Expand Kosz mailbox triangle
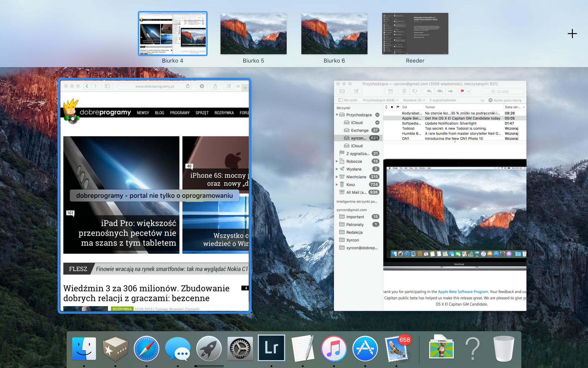 pos(337,185)
